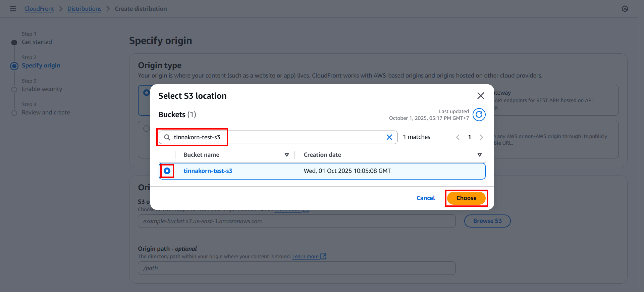
Task: Open the CloudFront breadcrumb link
Action: [x=39, y=9]
